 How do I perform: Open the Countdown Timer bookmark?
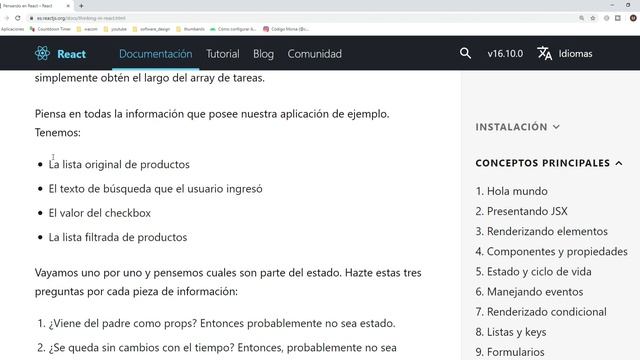pos(51,29)
